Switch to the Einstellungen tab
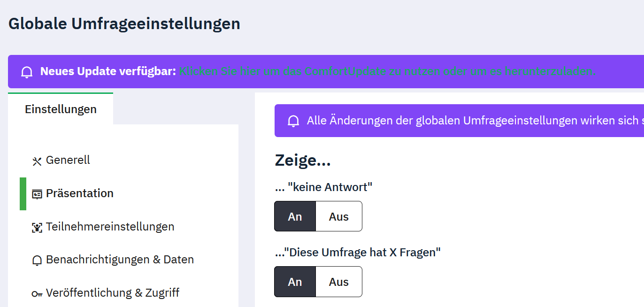Screen dimensions: 644x307 coord(61,109)
